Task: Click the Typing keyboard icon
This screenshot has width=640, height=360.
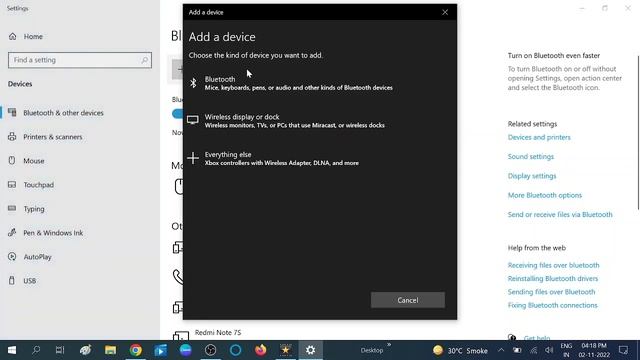Action: 12,208
